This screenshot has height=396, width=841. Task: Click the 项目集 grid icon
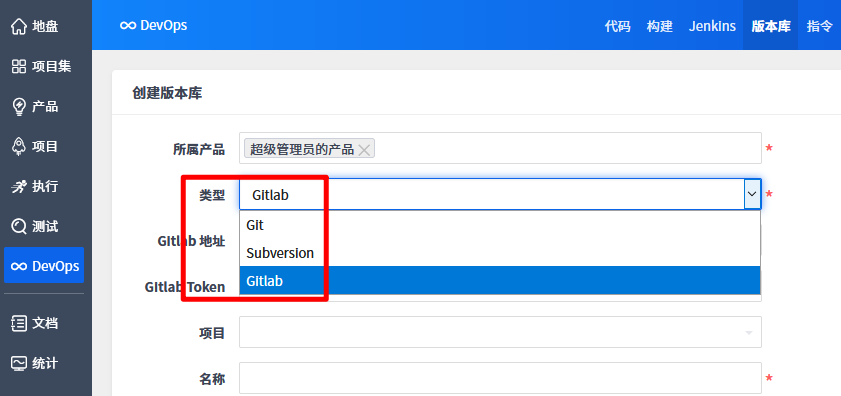[19, 67]
